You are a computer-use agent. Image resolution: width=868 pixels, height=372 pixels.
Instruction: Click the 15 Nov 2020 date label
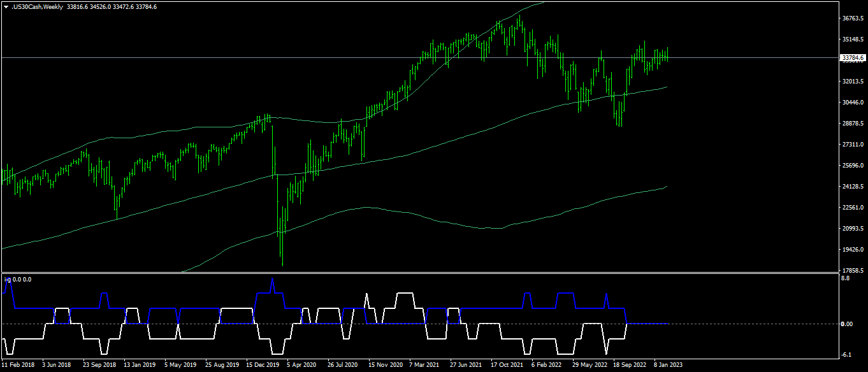pyautogui.click(x=385, y=366)
